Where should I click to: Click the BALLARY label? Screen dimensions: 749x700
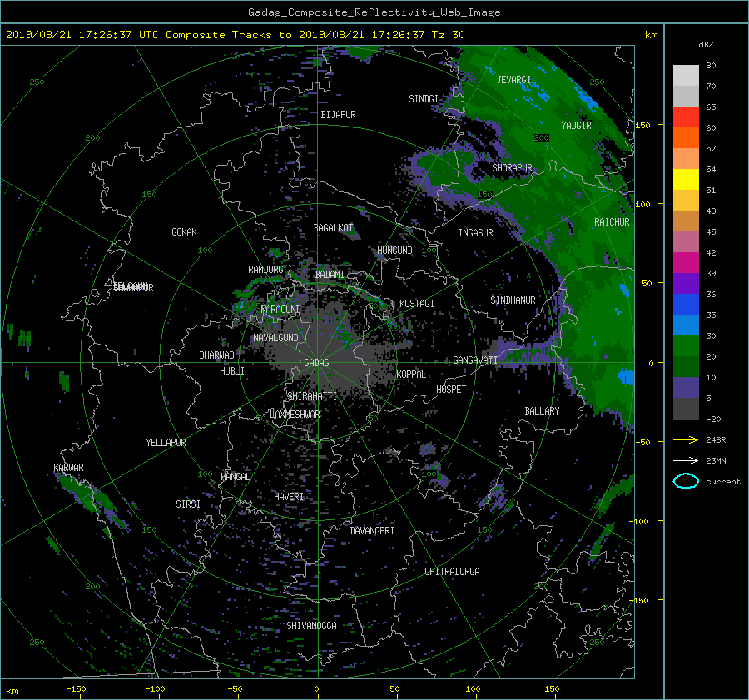click(x=542, y=411)
